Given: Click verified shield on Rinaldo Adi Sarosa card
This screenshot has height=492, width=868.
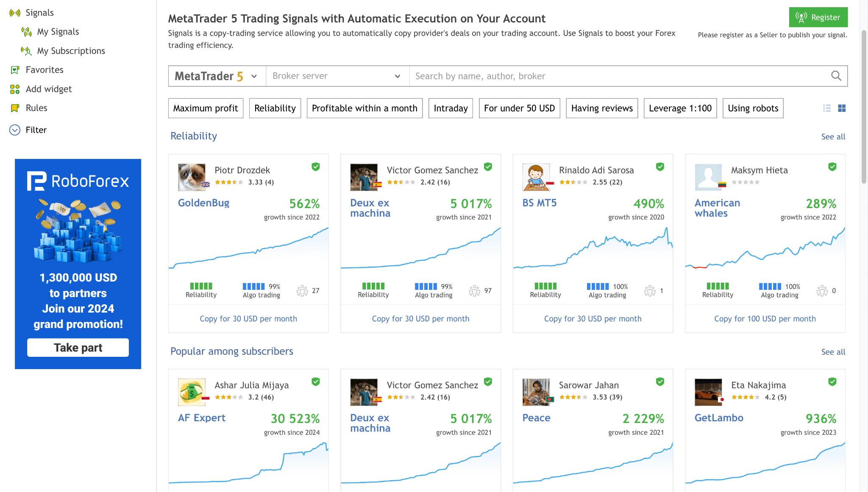Looking at the screenshot, I should pyautogui.click(x=660, y=167).
